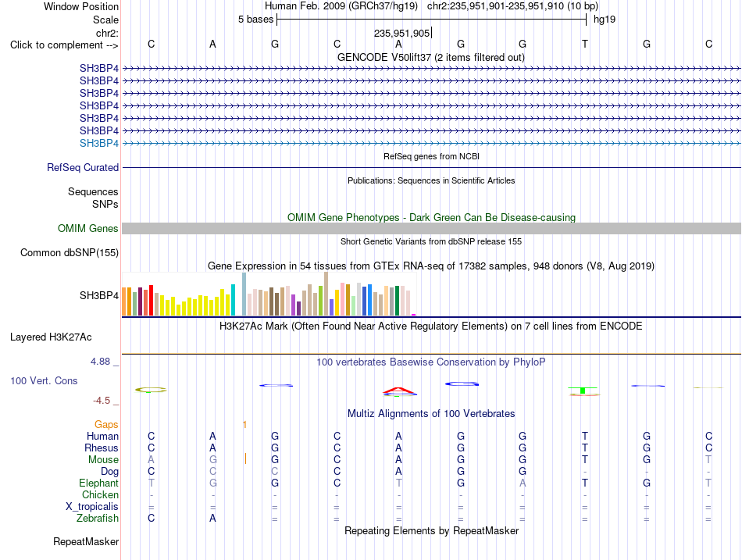Viewport: 742px width, 560px height.
Task: Open the GENCODE V50lift37 track title
Action: 431,57
